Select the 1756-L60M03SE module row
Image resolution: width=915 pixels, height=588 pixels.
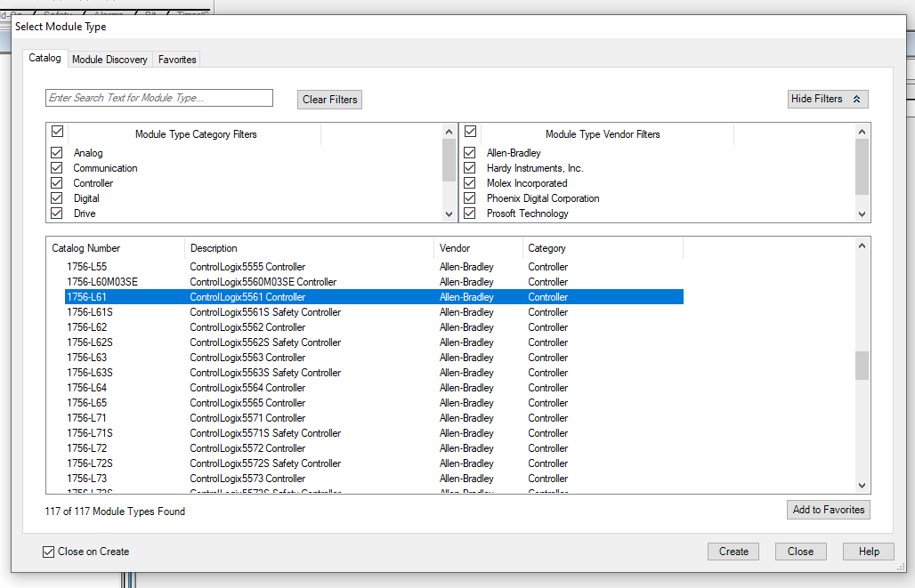374,282
